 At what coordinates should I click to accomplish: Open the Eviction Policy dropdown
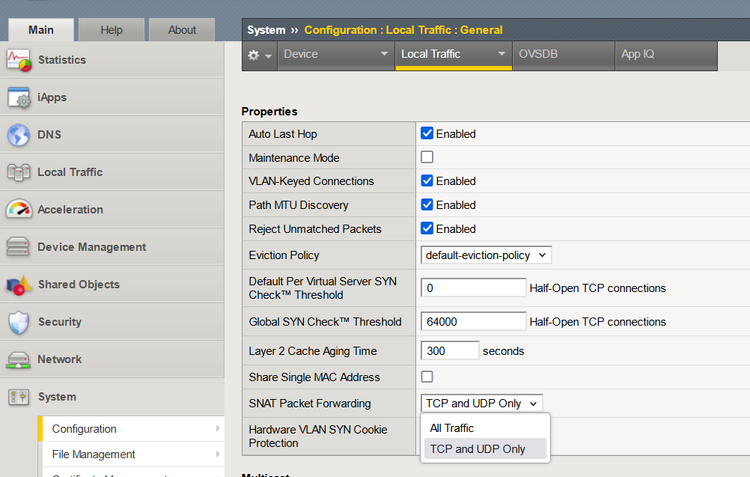tap(485, 255)
